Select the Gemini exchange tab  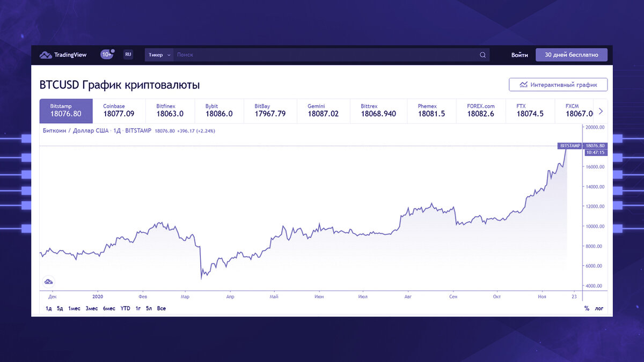pos(323,110)
